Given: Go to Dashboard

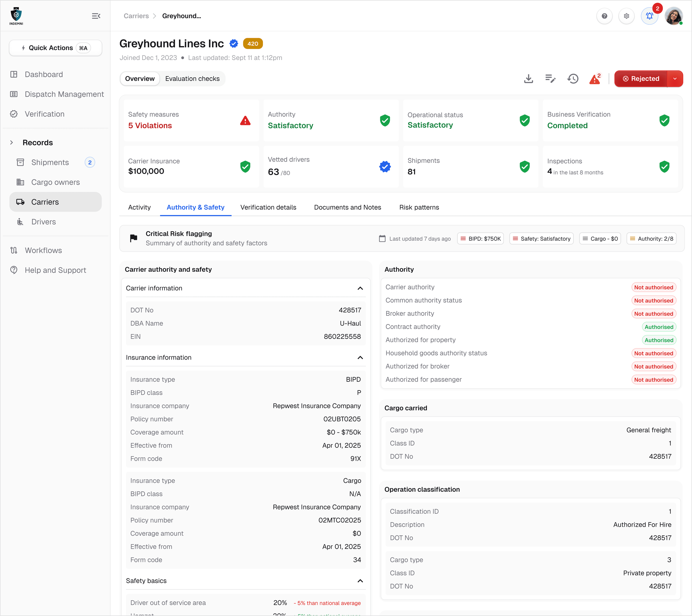Looking at the screenshot, I should 44,74.
